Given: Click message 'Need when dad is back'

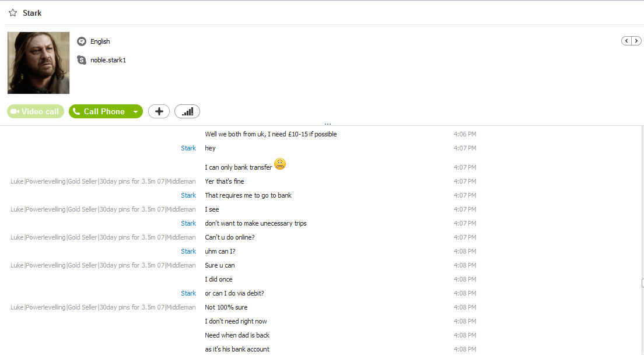Looking at the screenshot, I should pyautogui.click(x=237, y=335).
